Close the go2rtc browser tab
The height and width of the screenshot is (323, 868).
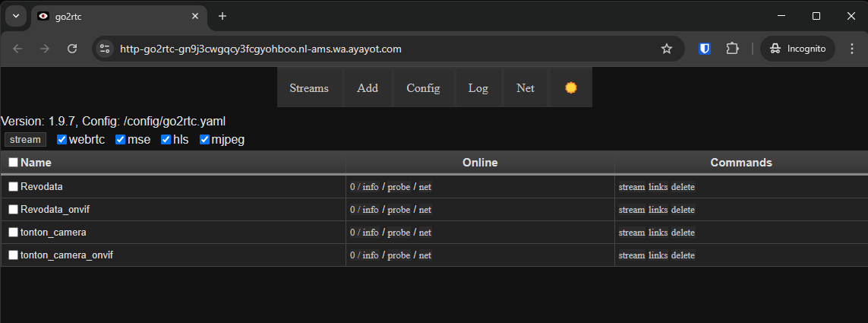click(x=195, y=16)
